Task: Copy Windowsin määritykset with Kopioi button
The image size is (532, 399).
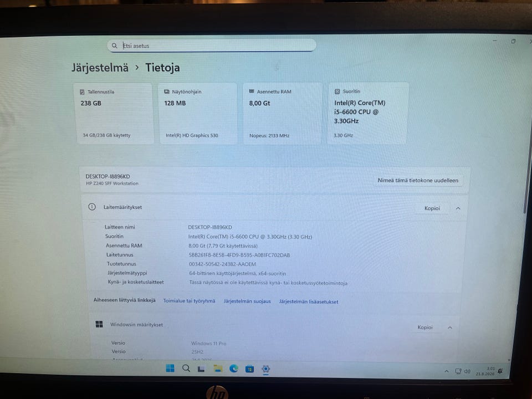Action: (x=425, y=328)
